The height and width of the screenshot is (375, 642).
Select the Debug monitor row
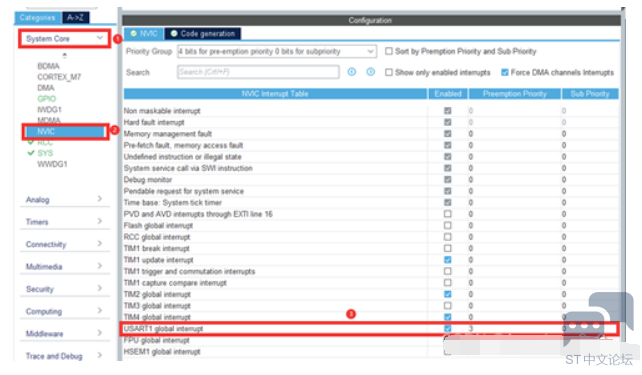click(x=371, y=179)
